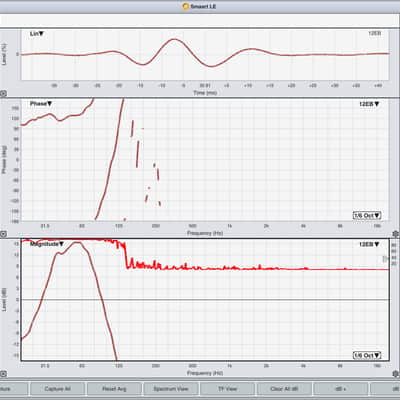Click the Smaart LE title bar icon
The image size is (400, 400).
coord(186,6)
